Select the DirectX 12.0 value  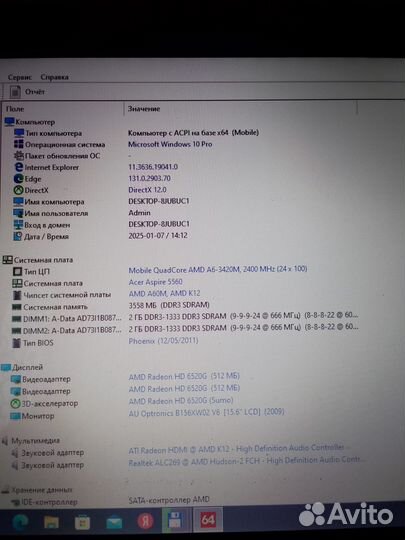[147, 190]
